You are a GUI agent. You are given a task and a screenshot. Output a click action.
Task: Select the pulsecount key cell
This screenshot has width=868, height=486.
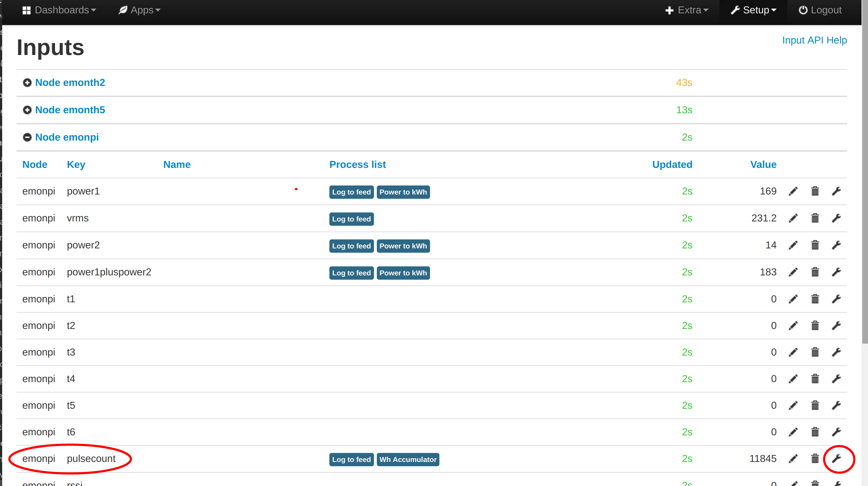pos(91,459)
